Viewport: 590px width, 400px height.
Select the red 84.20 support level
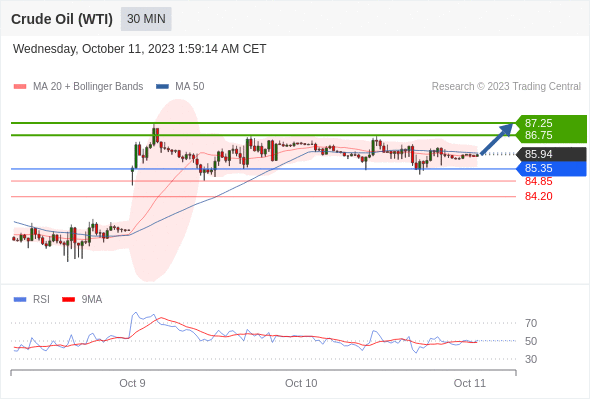(538, 196)
